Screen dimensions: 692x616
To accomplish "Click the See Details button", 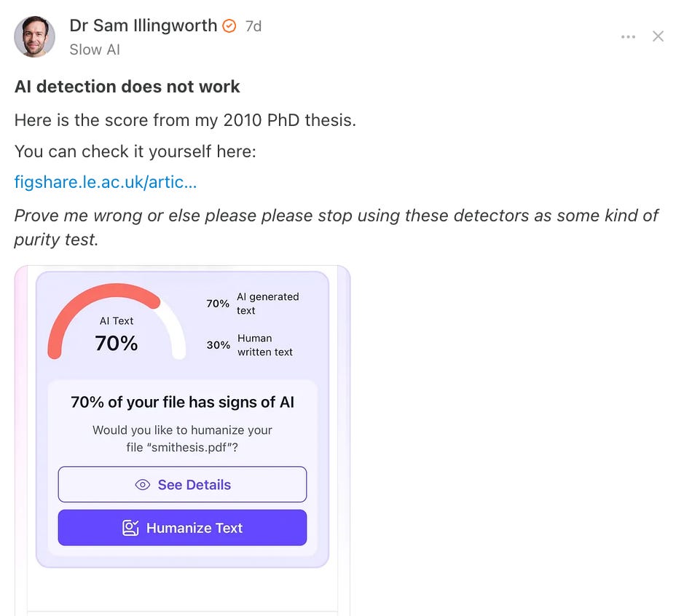I will 182,484.
